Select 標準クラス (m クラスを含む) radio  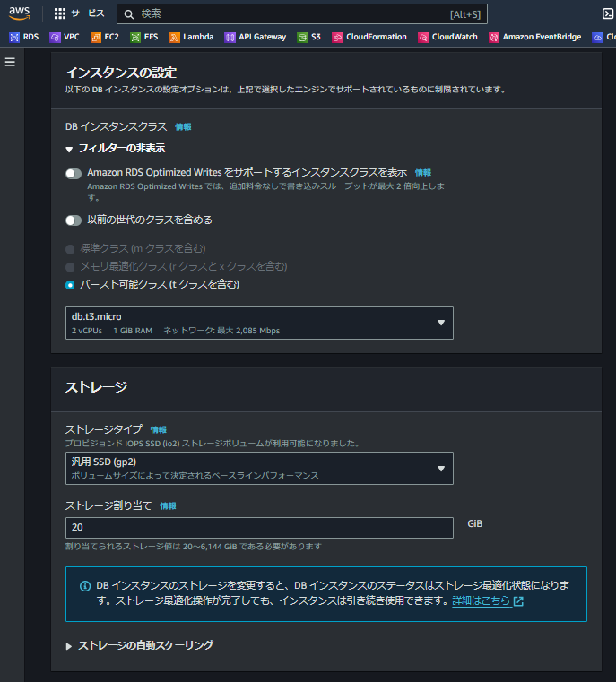(70, 249)
